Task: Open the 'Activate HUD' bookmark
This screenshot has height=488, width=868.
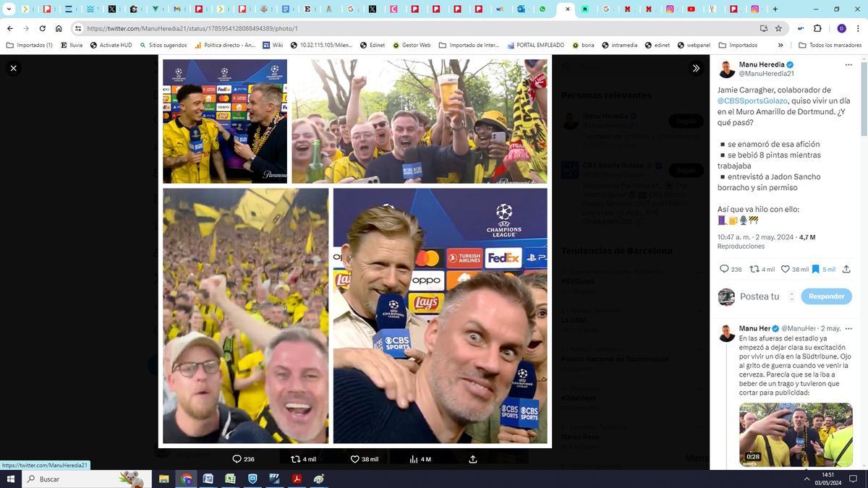Action: (111, 45)
